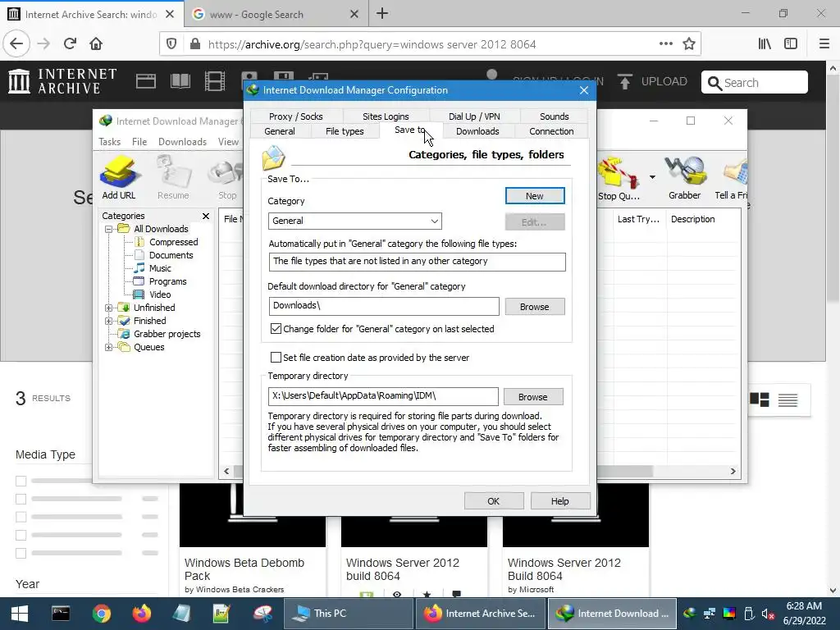Collapse the All Downloads tree node
The image size is (840, 630).
(x=108, y=230)
